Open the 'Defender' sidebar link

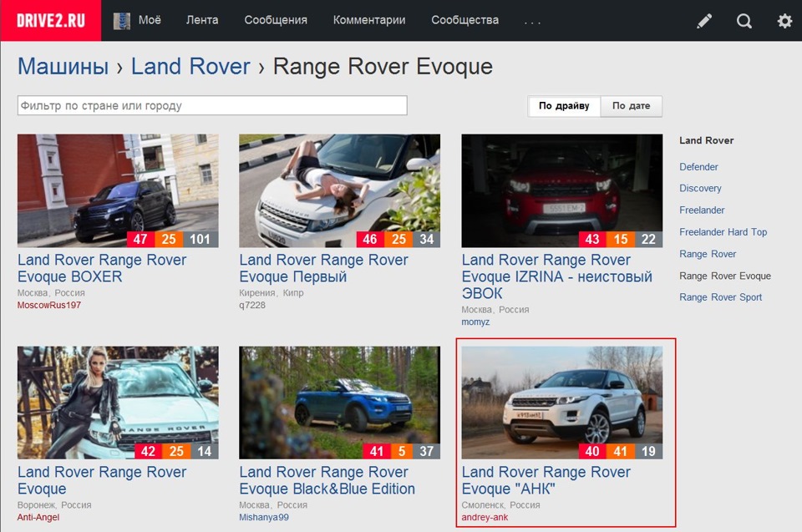[698, 166]
